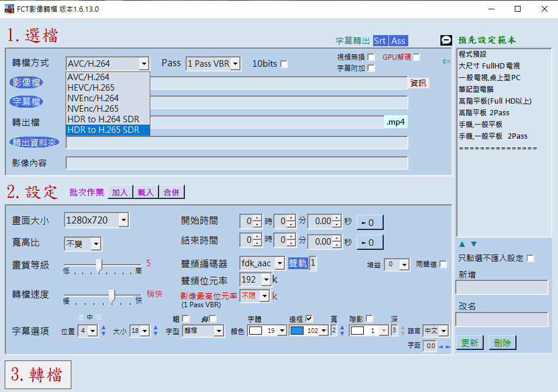Click the 轉出資料夾 output folder button
The width and height of the screenshot is (558, 392).
34,142
